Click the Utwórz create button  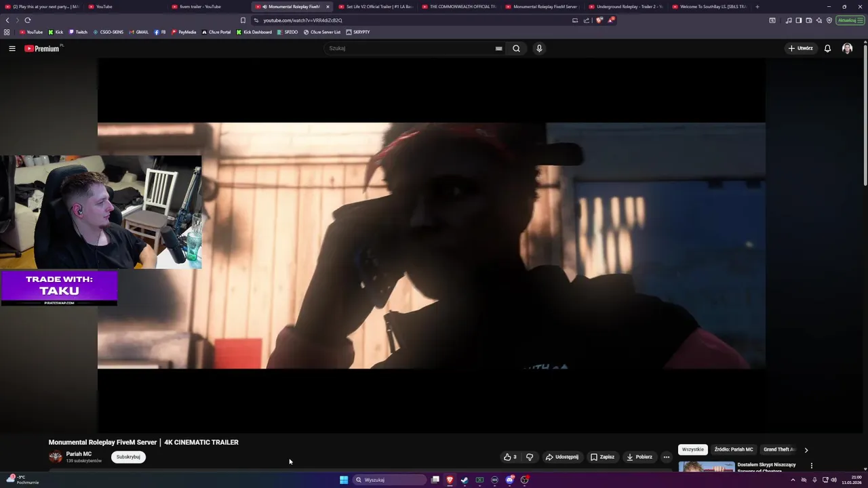click(800, 48)
